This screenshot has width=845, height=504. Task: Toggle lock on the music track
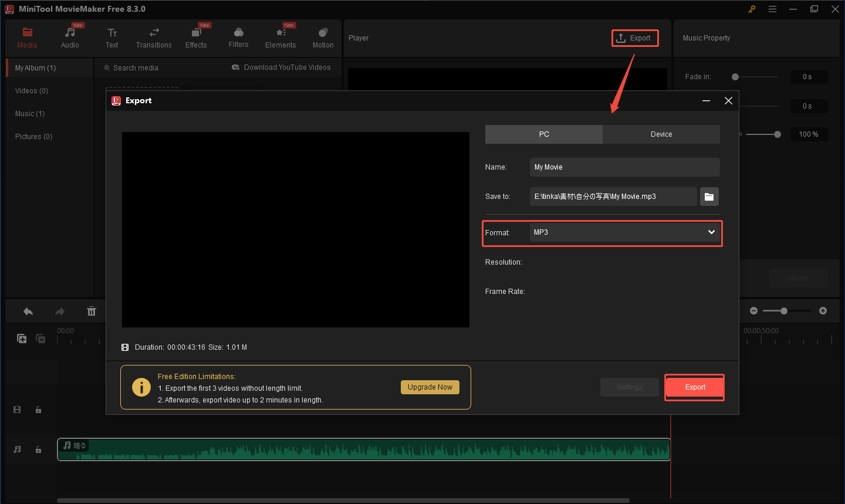pos(38,449)
